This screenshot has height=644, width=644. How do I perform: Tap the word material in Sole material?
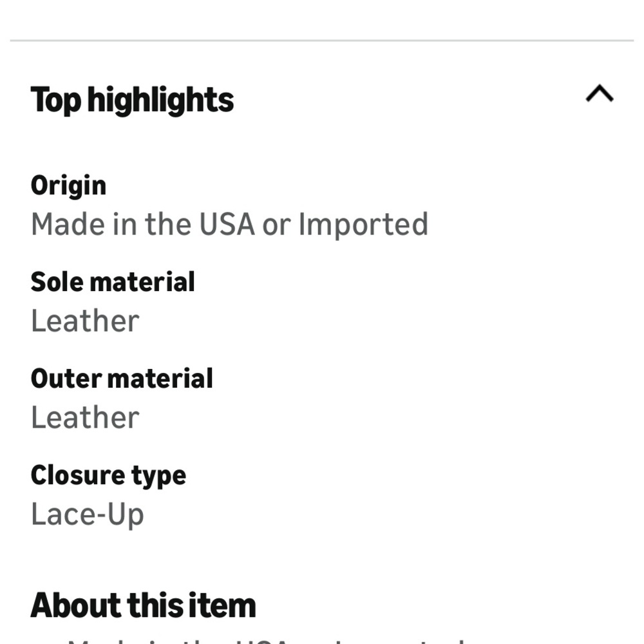pyautogui.click(x=142, y=282)
